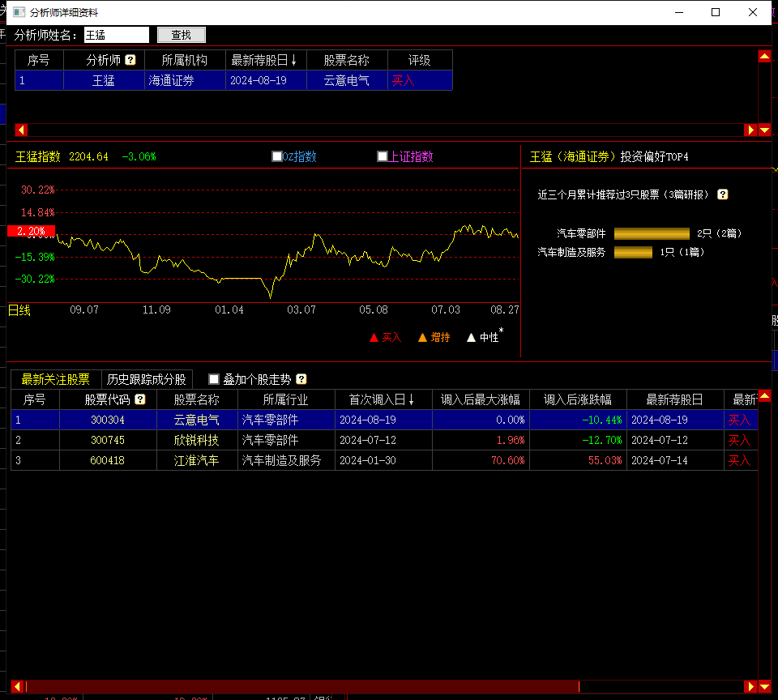
Task: Check the 叠加个股走势 checkbox
Action: coord(214,379)
